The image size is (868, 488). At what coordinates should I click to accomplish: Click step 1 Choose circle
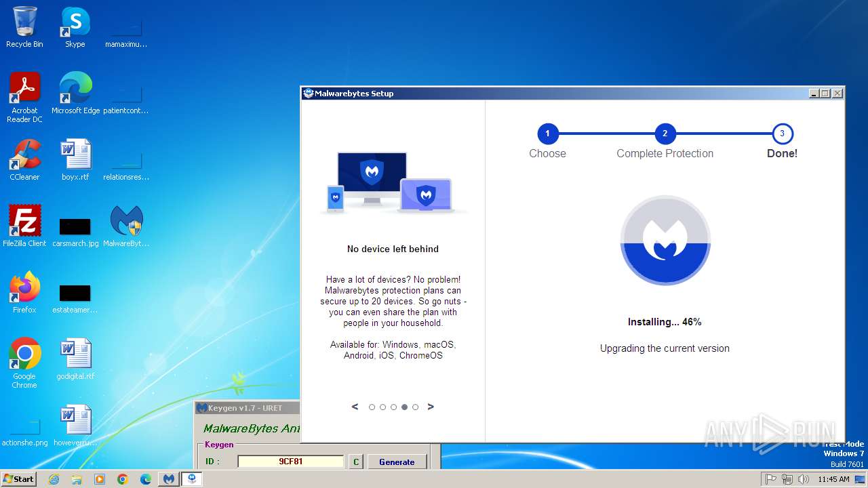click(547, 134)
